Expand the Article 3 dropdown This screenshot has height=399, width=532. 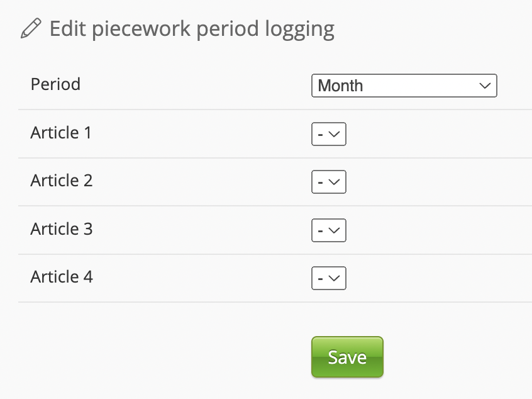(329, 230)
